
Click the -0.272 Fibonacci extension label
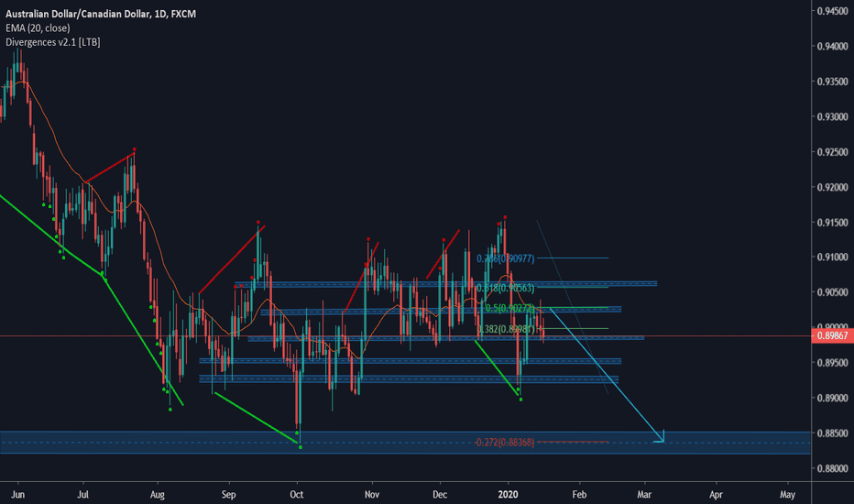[505, 443]
